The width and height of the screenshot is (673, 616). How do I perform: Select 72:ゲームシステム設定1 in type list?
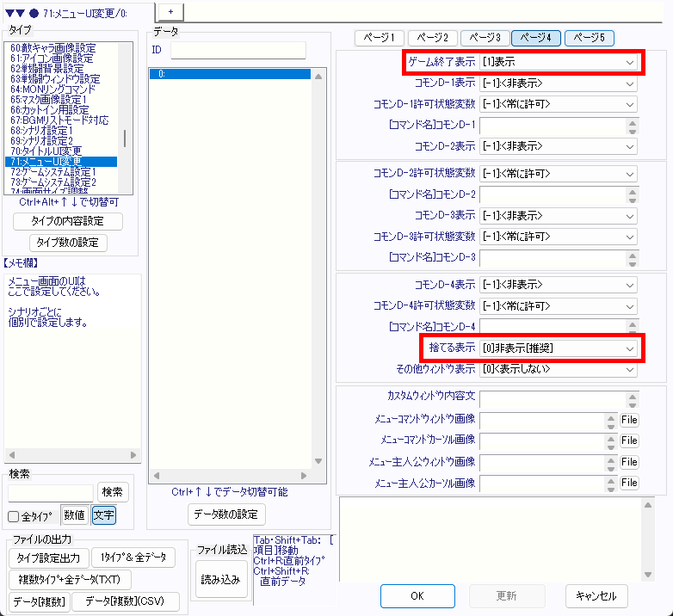(53, 172)
